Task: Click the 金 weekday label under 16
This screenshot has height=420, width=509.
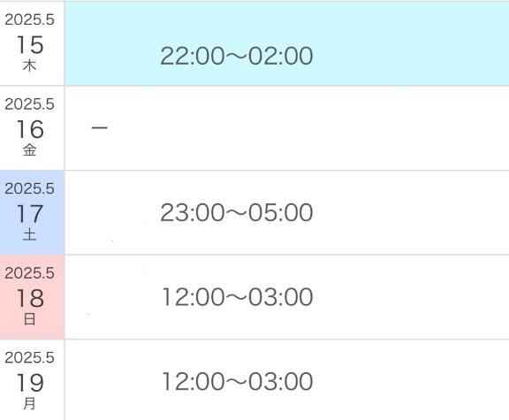Action: 29,150
